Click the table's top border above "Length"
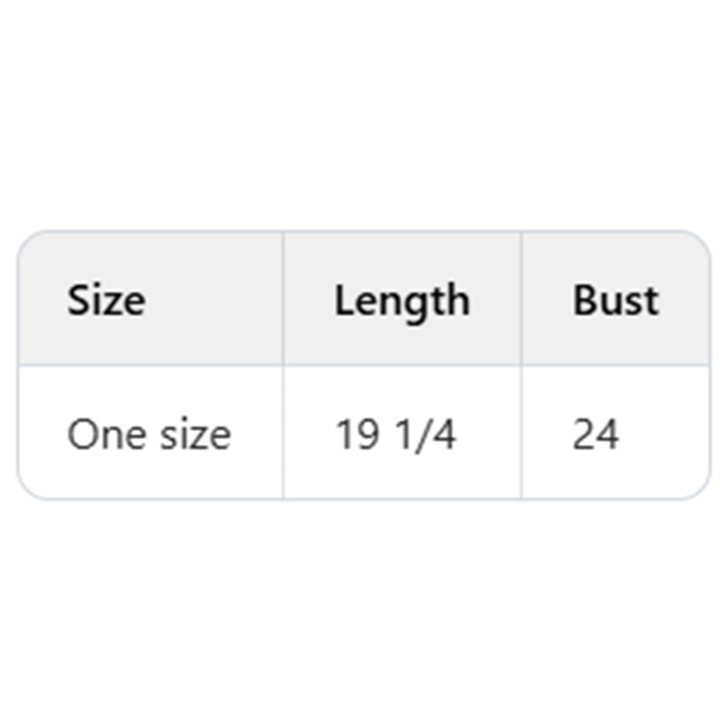 (x=401, y=232)
